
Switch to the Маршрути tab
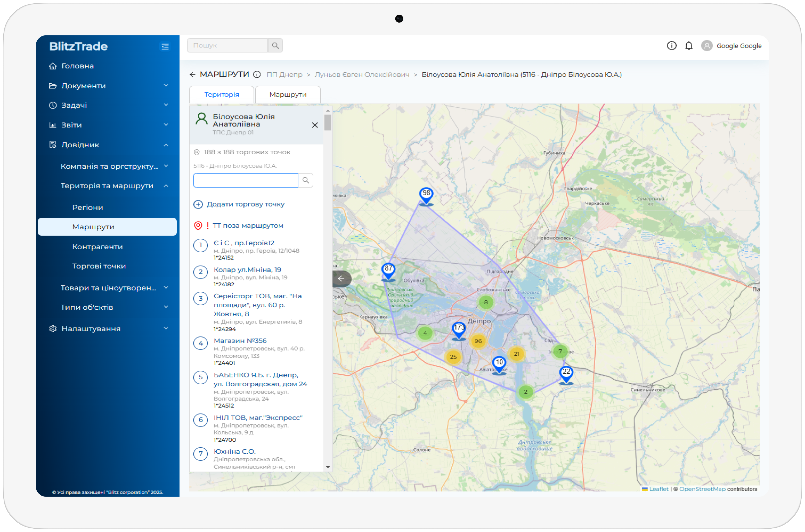[288, 94]
